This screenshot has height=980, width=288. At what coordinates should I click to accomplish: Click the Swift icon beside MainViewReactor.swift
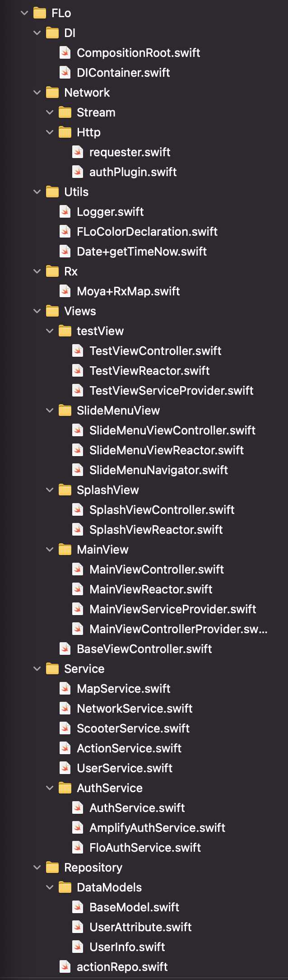tap(78, 589)
